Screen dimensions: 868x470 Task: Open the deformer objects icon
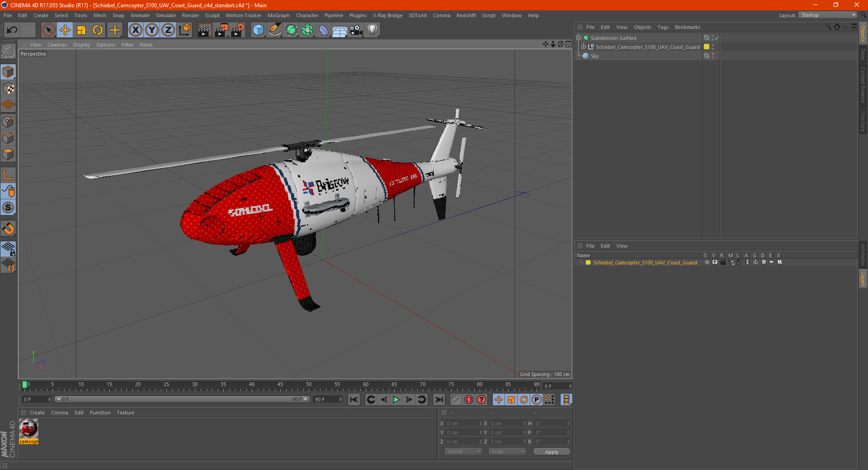324,30
